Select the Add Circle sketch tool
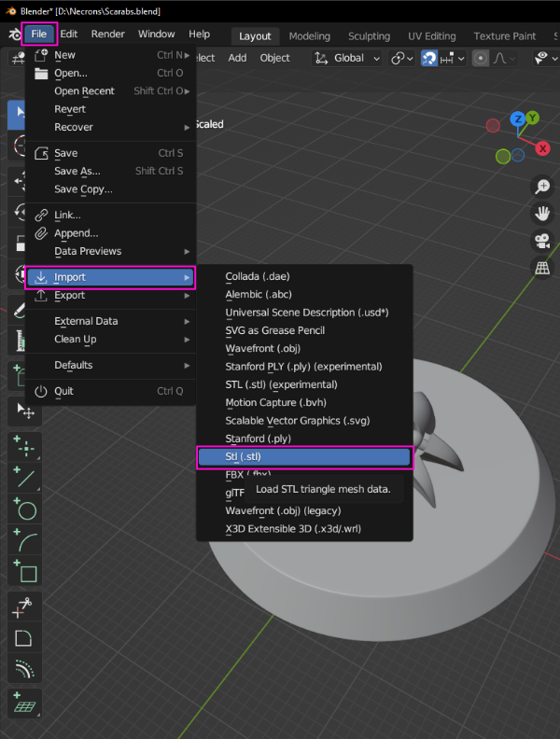The height and width of the screenshot is (739, 560). pos(26,509)
